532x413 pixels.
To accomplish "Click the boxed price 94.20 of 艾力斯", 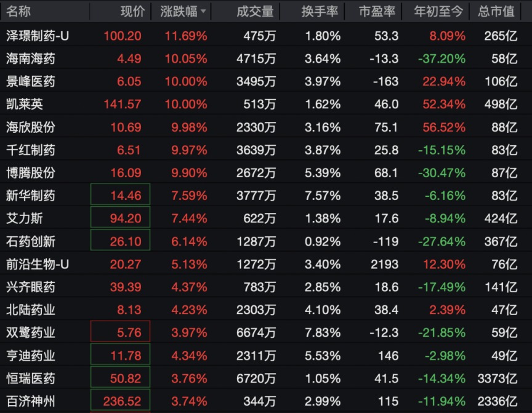I will tap(121, 217).
